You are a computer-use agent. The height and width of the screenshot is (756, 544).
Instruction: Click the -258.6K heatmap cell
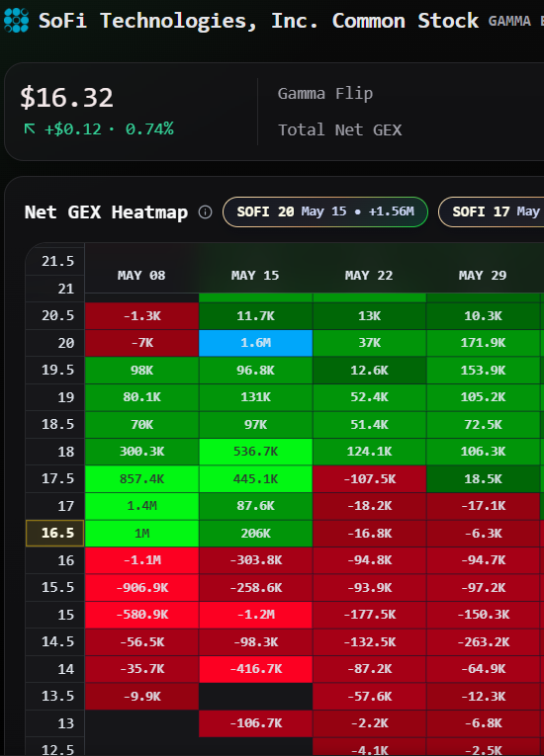256,588
